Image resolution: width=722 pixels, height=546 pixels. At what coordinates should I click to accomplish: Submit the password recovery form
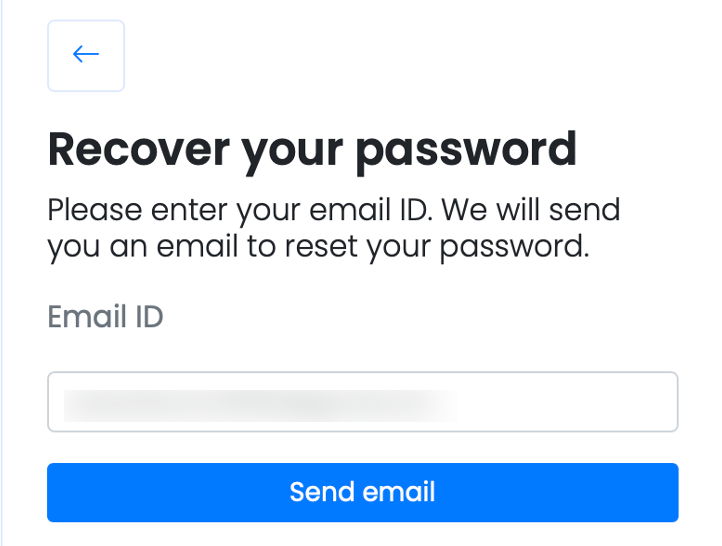[x=362, y=492]
